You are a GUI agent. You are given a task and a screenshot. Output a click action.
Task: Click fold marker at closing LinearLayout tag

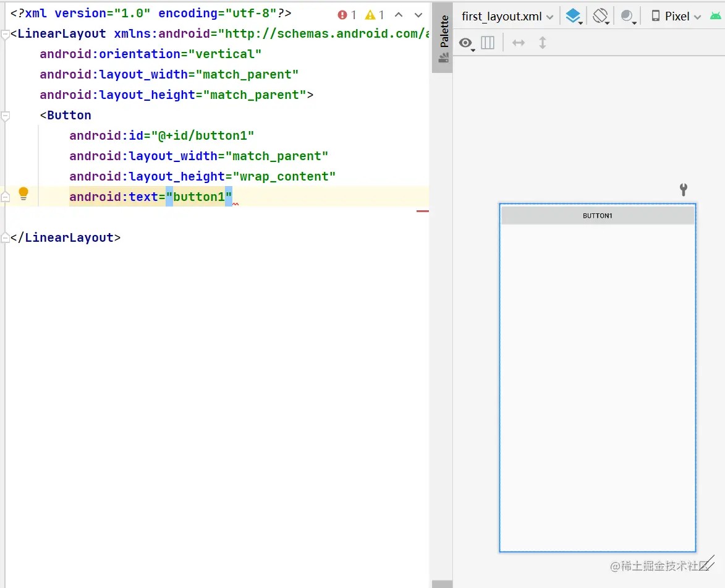point(5,238)
